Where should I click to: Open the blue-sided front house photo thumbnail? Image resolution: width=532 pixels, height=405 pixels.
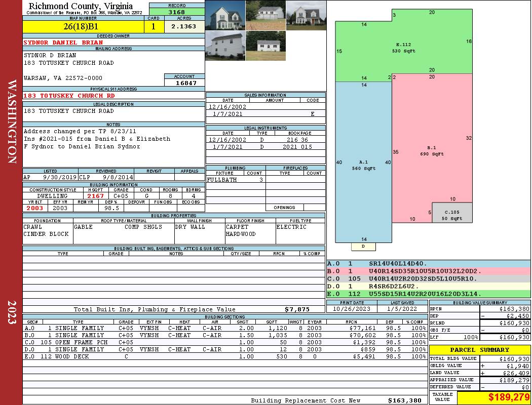click(x=225, y=15)
